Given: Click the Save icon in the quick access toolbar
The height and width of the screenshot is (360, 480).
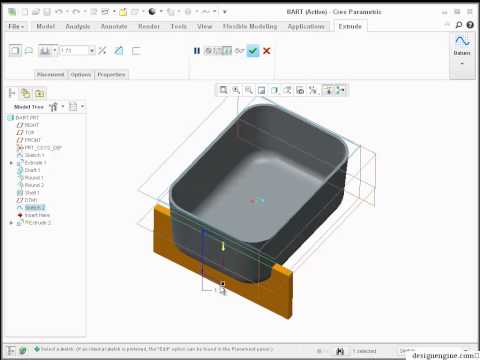Looking at the screenshot, I should click(47, 12).
